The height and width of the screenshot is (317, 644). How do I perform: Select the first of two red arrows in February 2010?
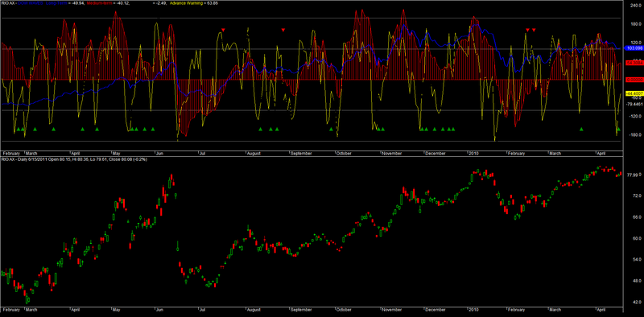click(x=528, y=30)
